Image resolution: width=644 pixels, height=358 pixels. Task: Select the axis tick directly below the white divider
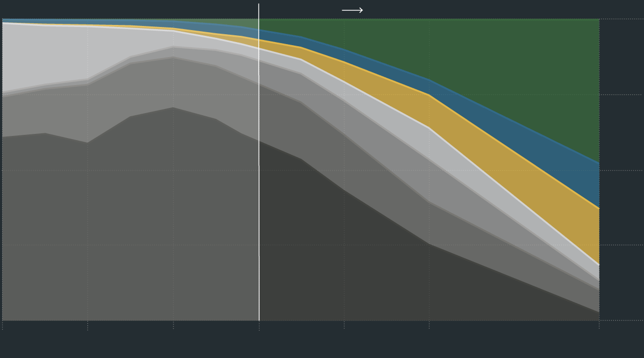tap(259, 325)
